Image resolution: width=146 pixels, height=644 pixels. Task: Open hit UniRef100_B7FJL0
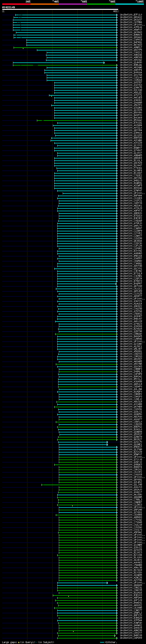point(131,15)
